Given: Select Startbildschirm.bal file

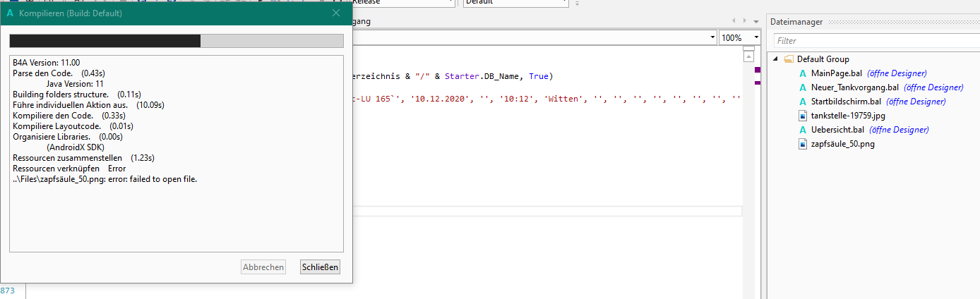Looking at the screenshot, I should click(846, 102).
